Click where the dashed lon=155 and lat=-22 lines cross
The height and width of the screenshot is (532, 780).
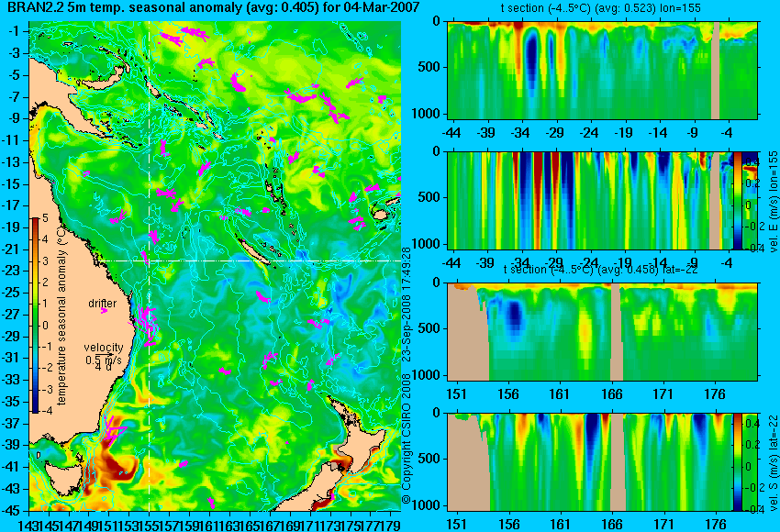coord(149,260)
